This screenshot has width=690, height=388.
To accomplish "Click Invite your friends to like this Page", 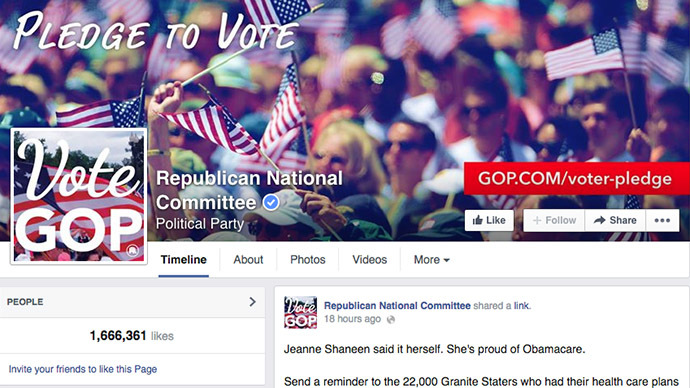I will (83, 369).
